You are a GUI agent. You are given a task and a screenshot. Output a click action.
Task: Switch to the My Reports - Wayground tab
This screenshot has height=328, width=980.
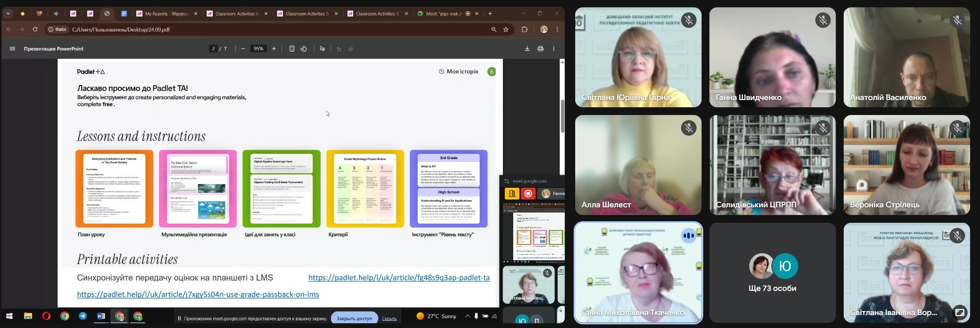166,14
